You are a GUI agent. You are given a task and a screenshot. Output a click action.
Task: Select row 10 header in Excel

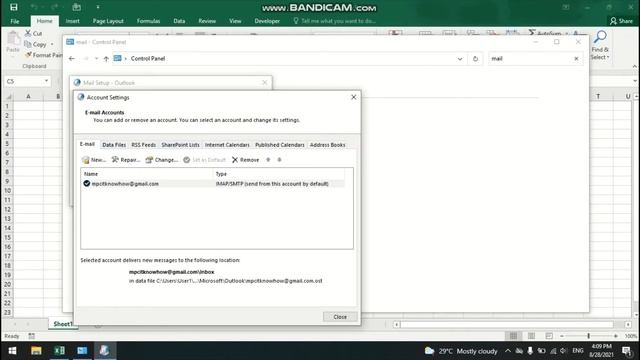click(x=7, y=191)
